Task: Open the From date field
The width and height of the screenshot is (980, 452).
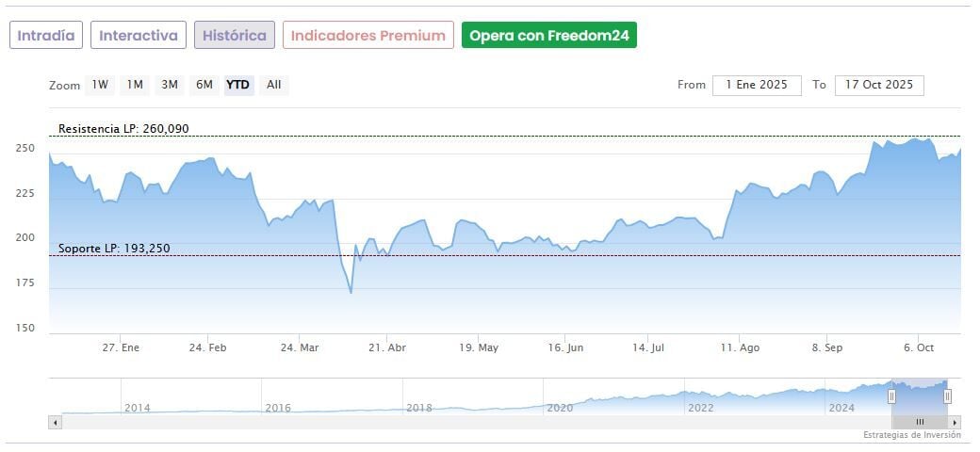Action: (x=757, y=85)
